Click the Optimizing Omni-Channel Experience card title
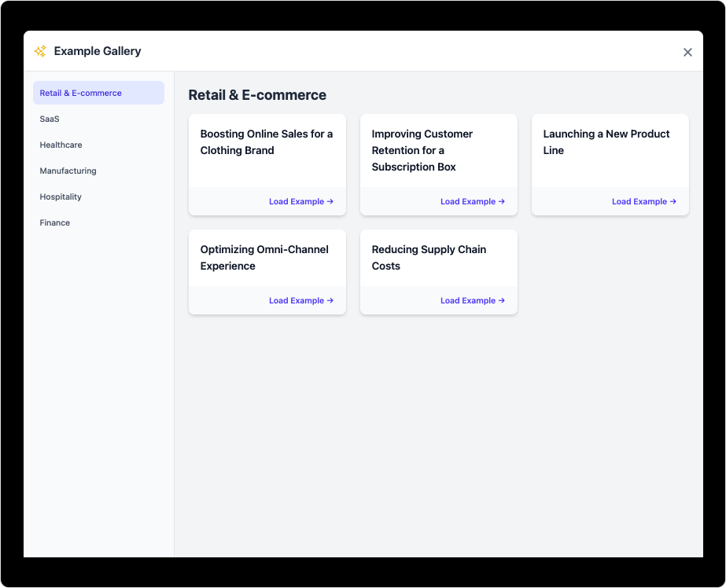The height and width of the screenshot is (588, 726). pos(264,258)
